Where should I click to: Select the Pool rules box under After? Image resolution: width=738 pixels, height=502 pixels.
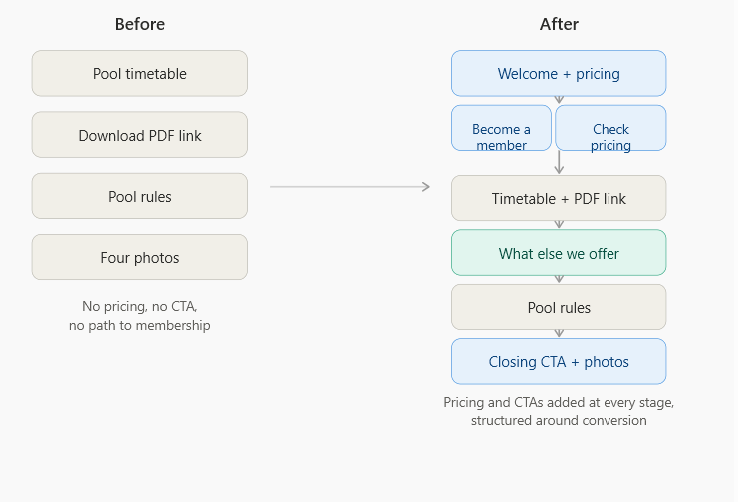tap(559, 307)
